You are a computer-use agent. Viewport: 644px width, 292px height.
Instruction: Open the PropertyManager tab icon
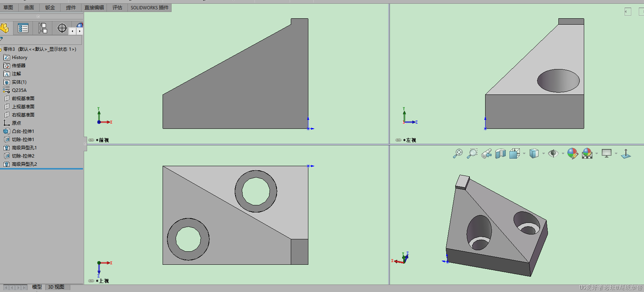coord(23,28)
